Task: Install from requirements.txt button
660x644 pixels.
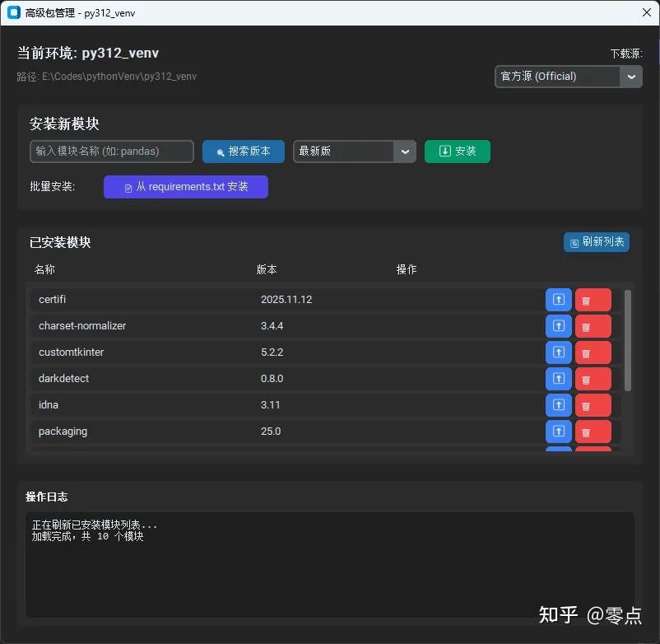Action: [185, 187]
